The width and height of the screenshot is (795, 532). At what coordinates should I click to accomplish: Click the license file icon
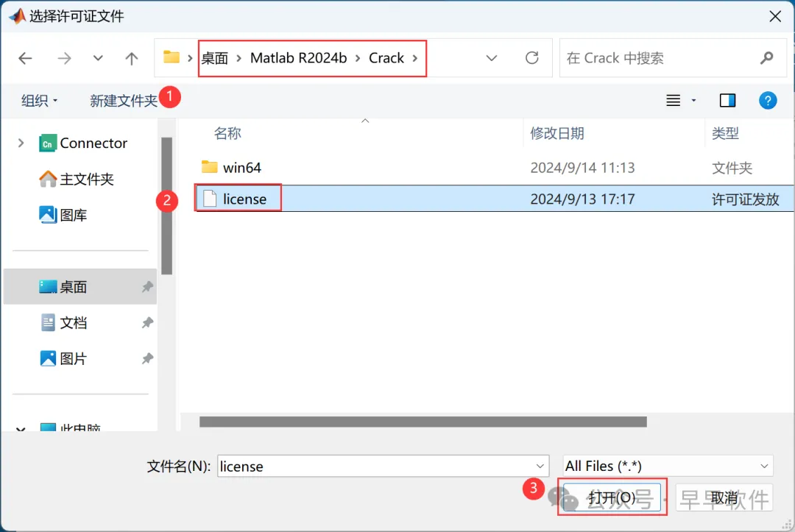(209, 199)
